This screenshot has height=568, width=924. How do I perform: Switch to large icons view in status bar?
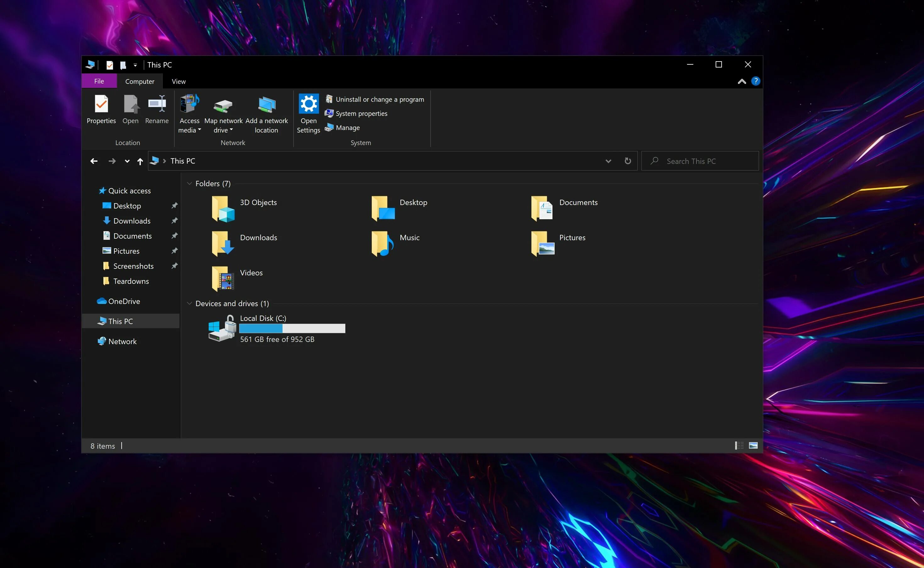pos(753,446)
